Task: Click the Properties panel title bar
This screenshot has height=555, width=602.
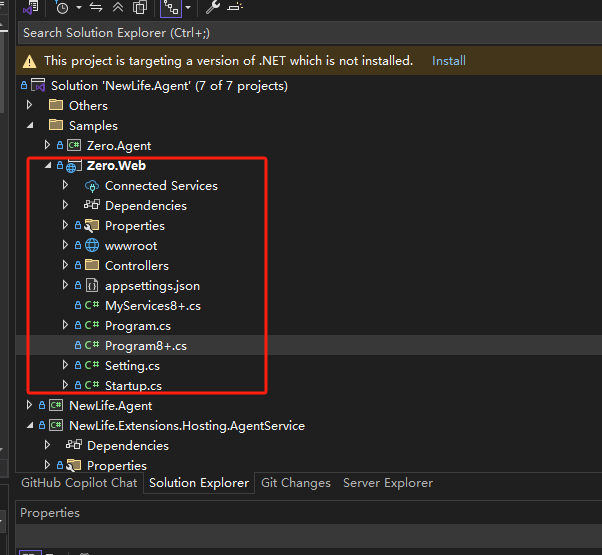Action: 309,513
